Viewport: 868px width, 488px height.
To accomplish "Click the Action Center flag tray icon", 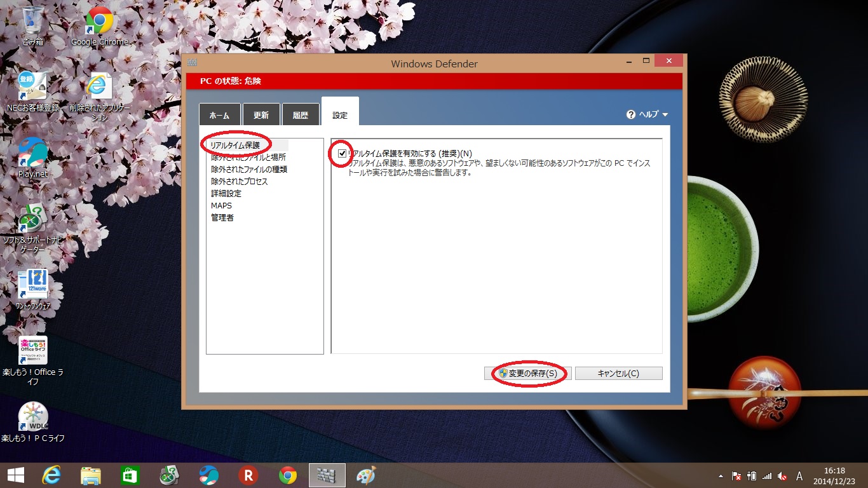I will coord(737,476).
